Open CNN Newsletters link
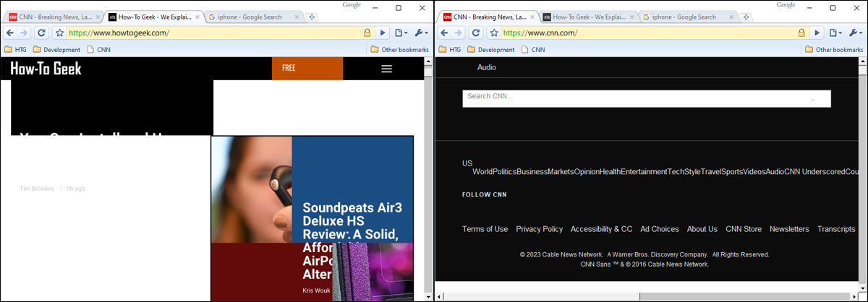The width and height of the screenshot is (868, 302). (x=789, y=229)
